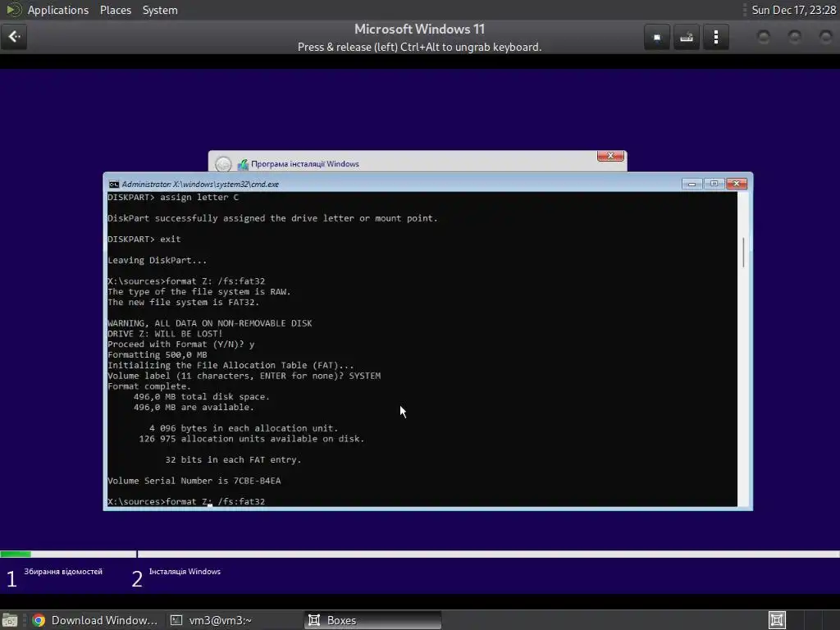
Task: Click the setup dialog's round back button
Action: (x=223, y=164)
